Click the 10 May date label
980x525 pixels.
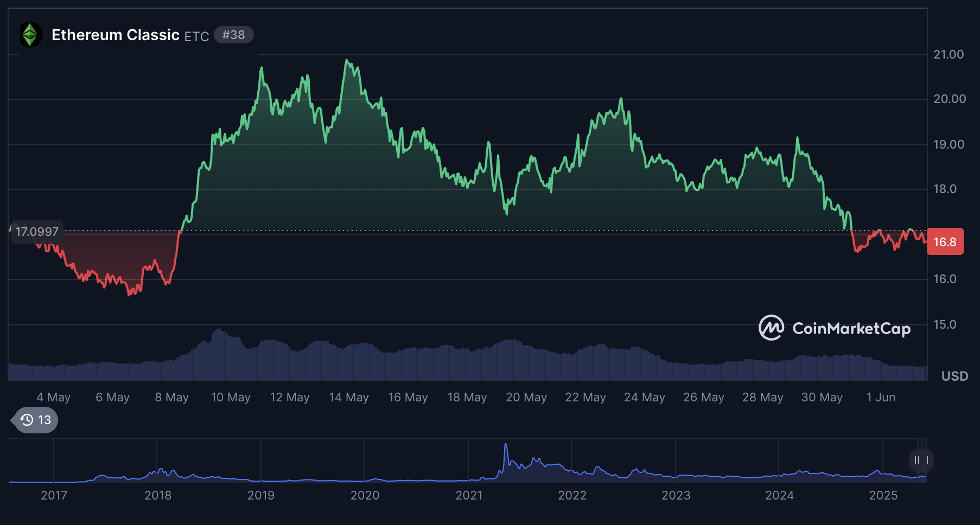coord(231,397)
